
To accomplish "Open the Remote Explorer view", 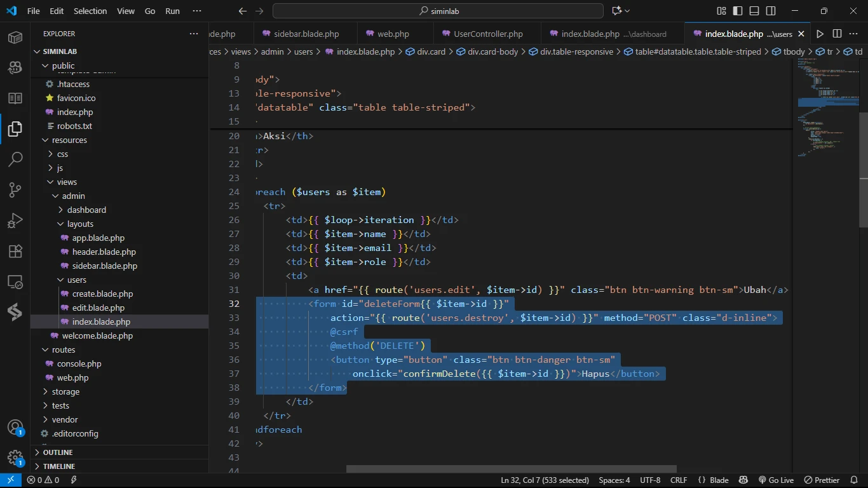I will point(15,281).
